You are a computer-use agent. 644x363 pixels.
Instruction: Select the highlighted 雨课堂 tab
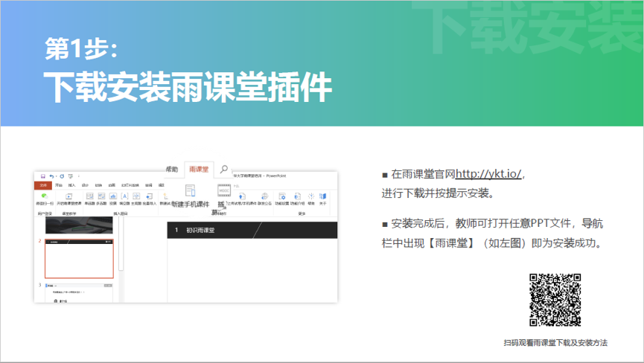(199, 170)
